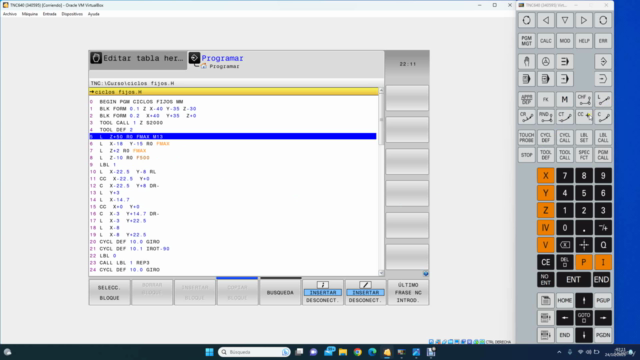Viewport: 640px width, 360px height.
Task: Click SELECC. BLOQUE softkey
Action: 109,292
